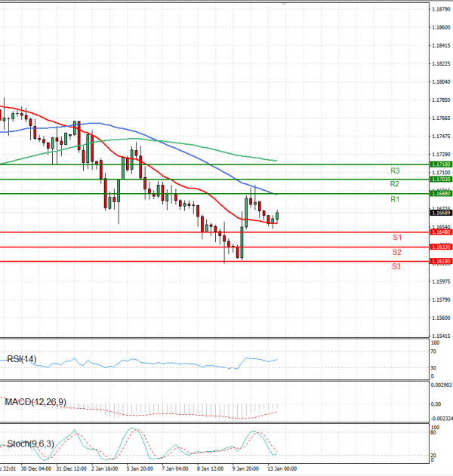The width and height of the screenshot is (453, 476).
Task: Select the MACD(12,26,9) indicator label
Action: click(x=35, y=401)
